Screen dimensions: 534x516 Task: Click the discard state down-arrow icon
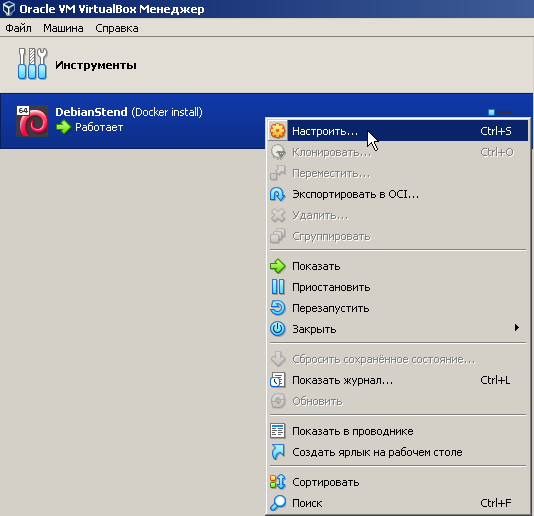[278, 359]
